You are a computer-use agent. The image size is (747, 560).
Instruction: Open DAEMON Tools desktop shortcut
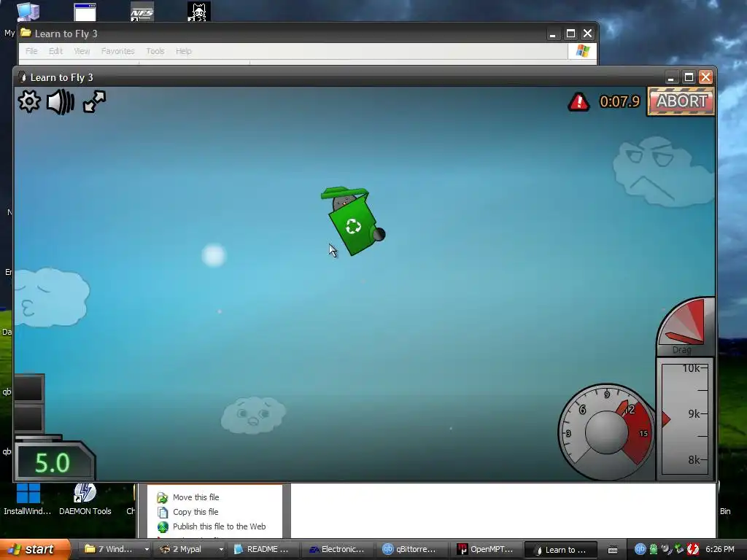85,499
